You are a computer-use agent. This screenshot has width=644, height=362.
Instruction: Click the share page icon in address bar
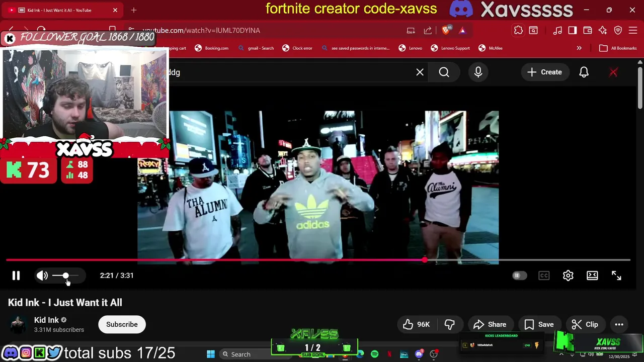(428, 31)
